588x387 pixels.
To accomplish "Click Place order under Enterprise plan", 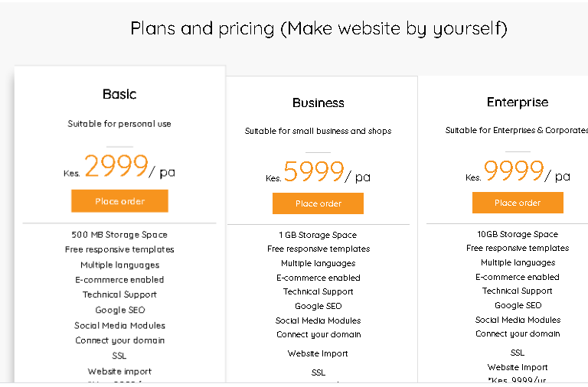I will coord(518,203).
